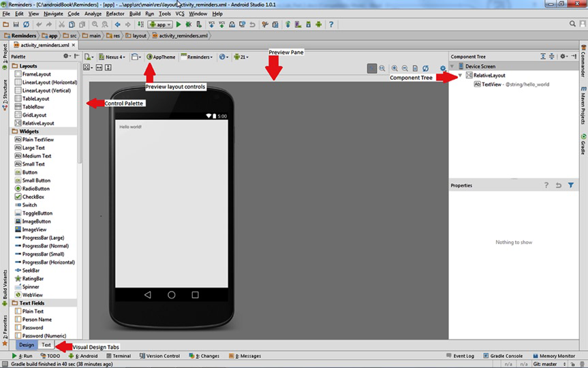Select TextView in the Component Tree

click(491, 85)
